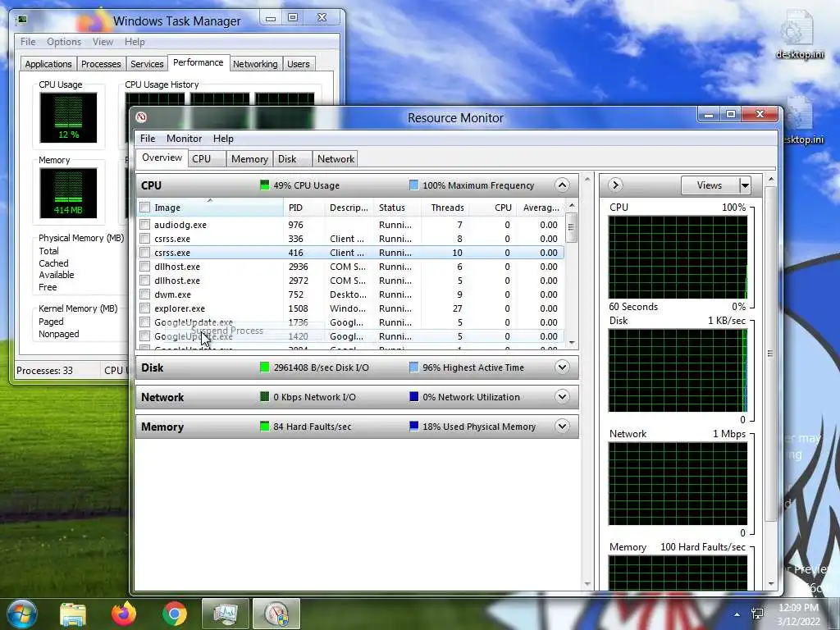
Task: Select the dwm.exe process row
Action: pos(350,294)
